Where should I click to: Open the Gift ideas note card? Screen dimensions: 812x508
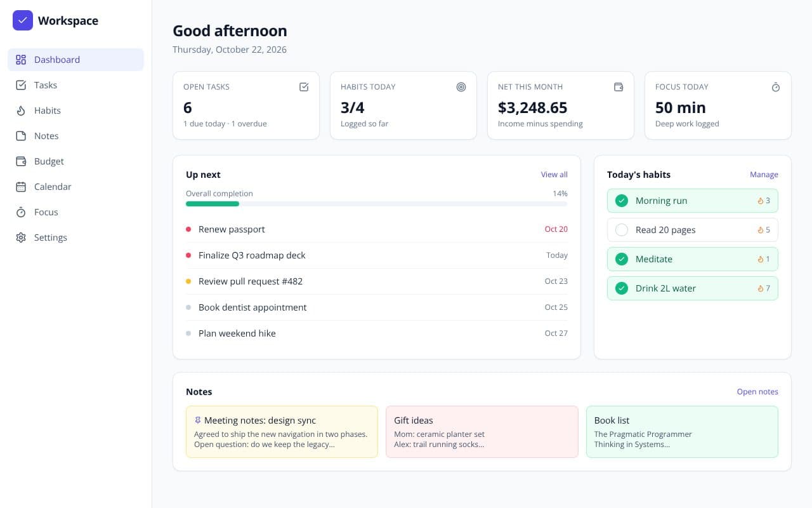point(482,432)
